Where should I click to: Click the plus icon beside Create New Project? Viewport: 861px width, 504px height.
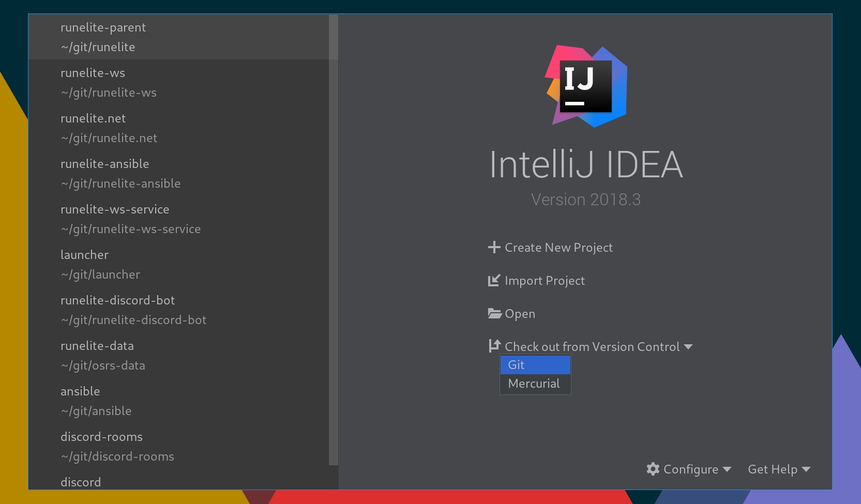point(494,247)
